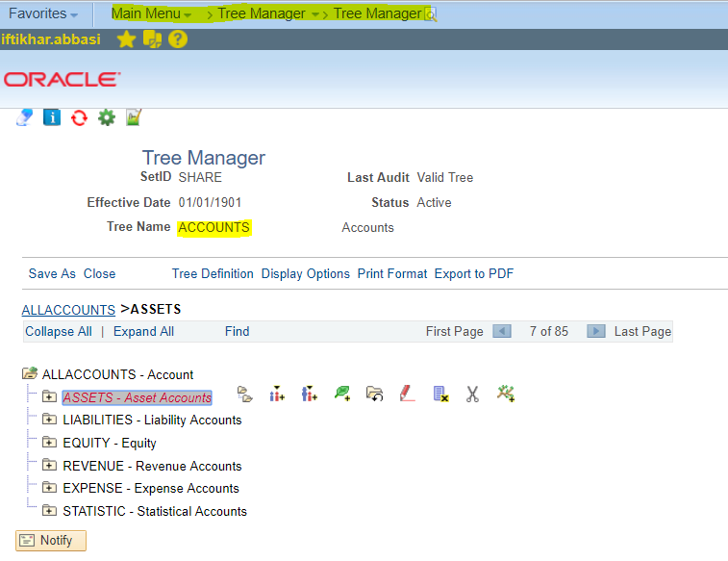Screen dimensions: 728x561
Task: Click the folder with return arrow icon
Action: pos(375,394)
